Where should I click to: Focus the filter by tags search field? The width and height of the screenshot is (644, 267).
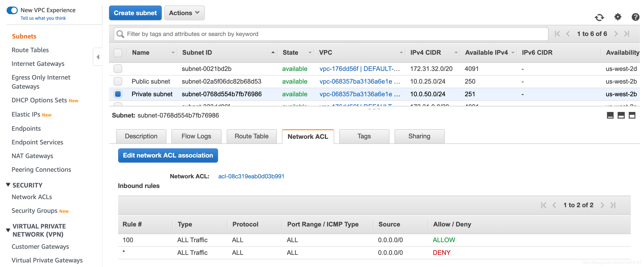tap(331, 34)
